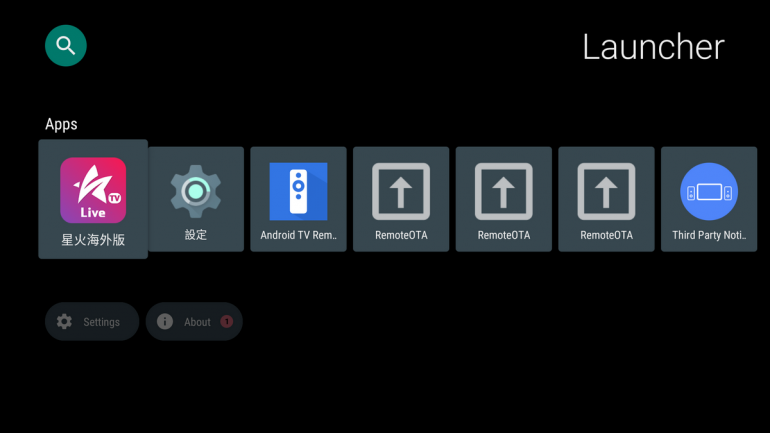Screen dimensions: 770x433
Task: Launch the Android TV Remote app icon
Action: 298,191
